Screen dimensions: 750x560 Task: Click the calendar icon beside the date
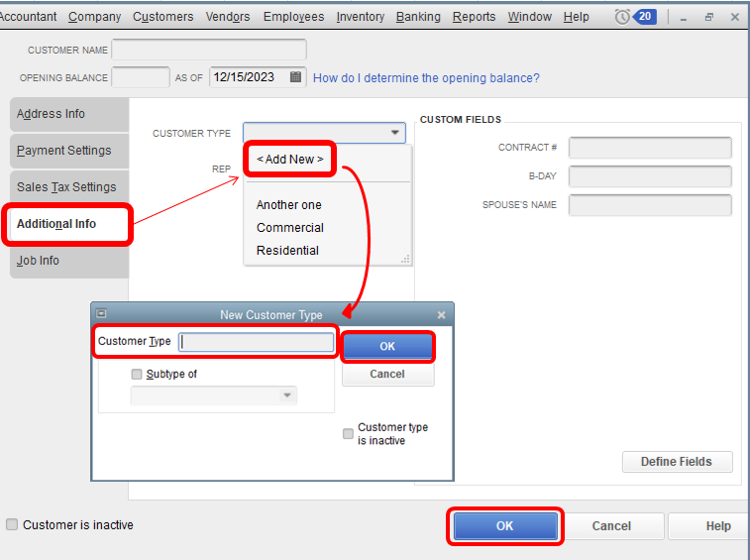(295, 77)
